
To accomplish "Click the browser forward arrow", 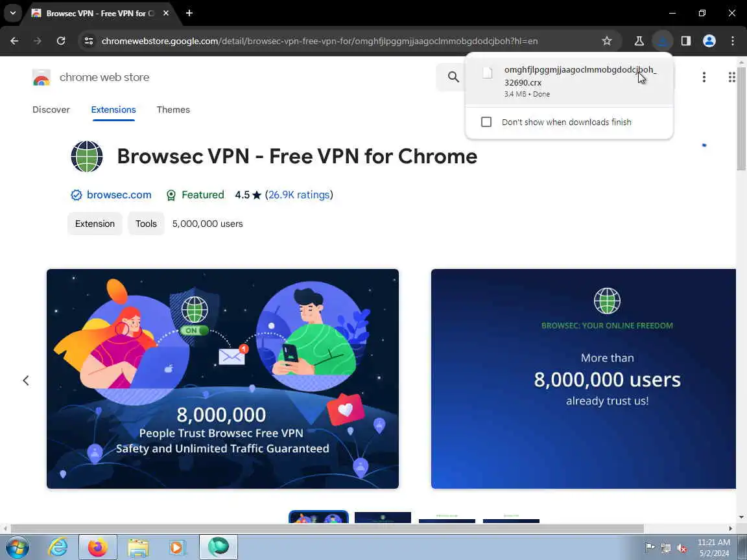I will (38, 41).
